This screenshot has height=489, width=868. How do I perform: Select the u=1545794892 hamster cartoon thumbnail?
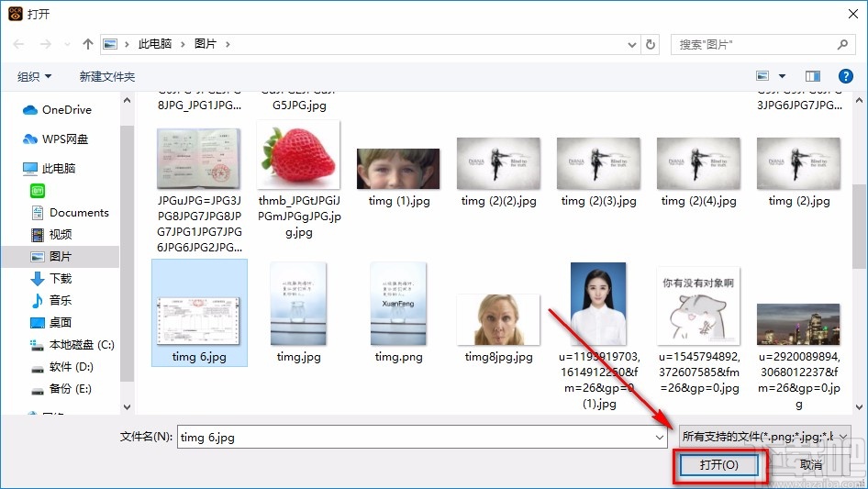pos(698,306)
